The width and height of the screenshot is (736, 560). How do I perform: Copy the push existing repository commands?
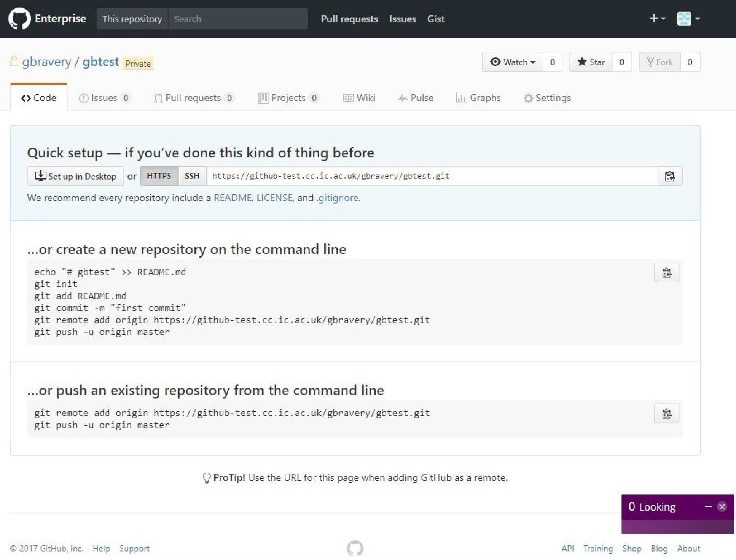click(666, 413)
